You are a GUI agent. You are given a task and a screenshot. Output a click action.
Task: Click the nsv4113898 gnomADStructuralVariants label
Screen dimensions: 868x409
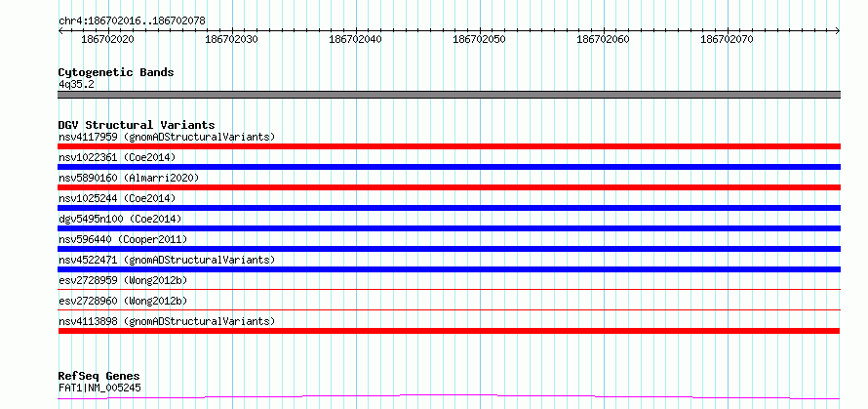[167, 321]
